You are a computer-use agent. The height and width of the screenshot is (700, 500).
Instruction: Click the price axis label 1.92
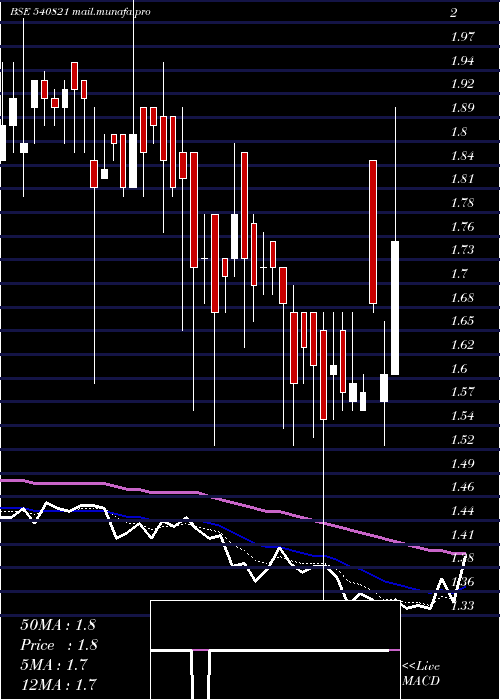[x=462, y=84]
